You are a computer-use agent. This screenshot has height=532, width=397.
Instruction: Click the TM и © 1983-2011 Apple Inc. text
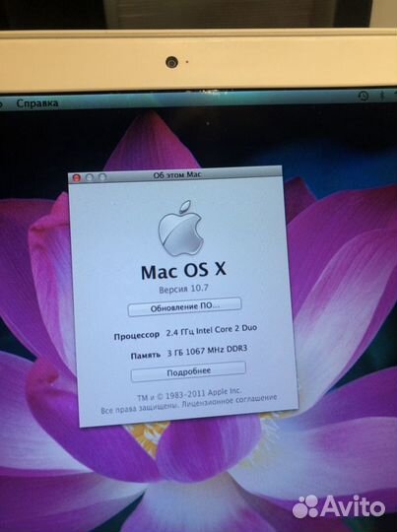(x=189, y=394)
